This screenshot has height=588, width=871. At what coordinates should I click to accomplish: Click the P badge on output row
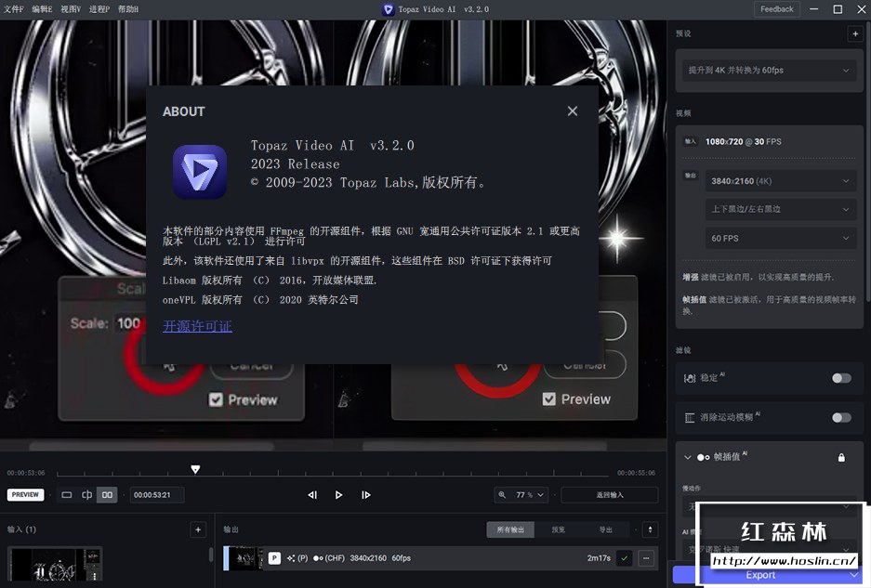point(274,558)
